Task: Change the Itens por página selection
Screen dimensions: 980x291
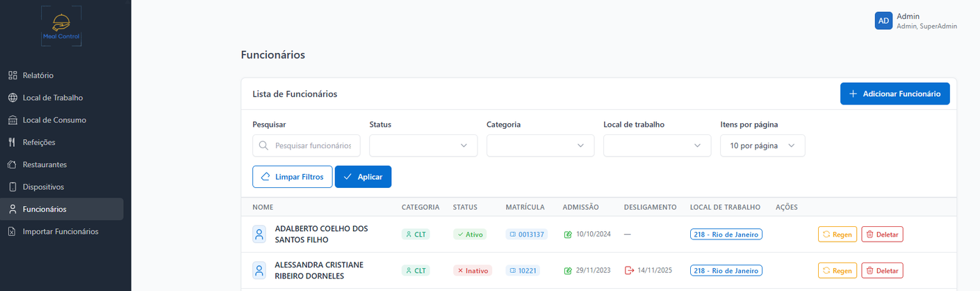Action: (x=762, y=145)
